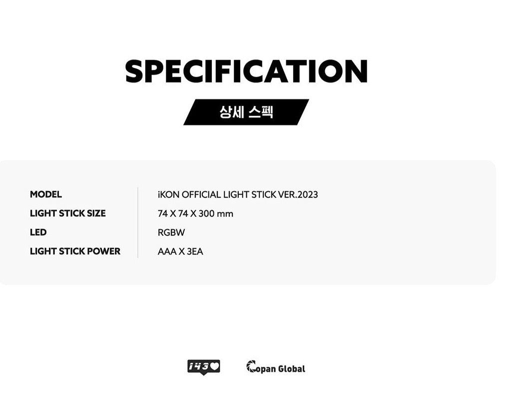Select the LED label
The height and width of the screenshot is (396, 532).
click(x=38, y=232)
